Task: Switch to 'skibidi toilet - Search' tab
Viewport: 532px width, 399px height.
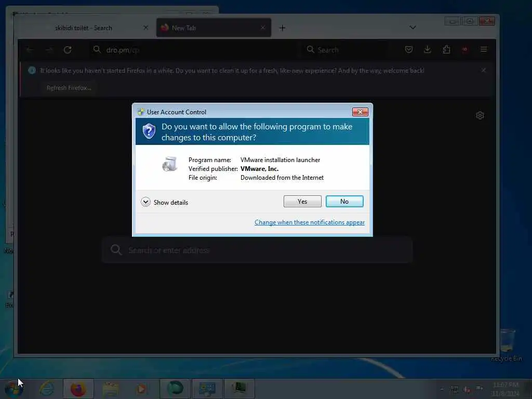Action: click(x=83, y=28)
